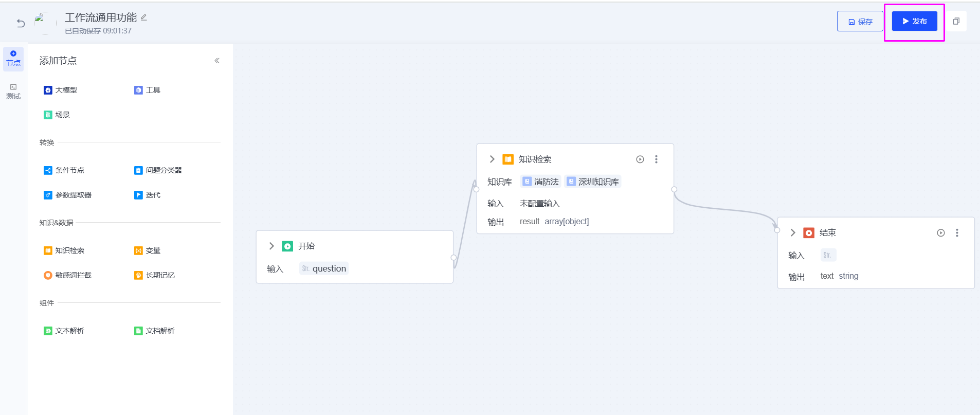Screen dimensions: 980x415
Task: Click text string output in 结束 node
Action: (839, 276)
